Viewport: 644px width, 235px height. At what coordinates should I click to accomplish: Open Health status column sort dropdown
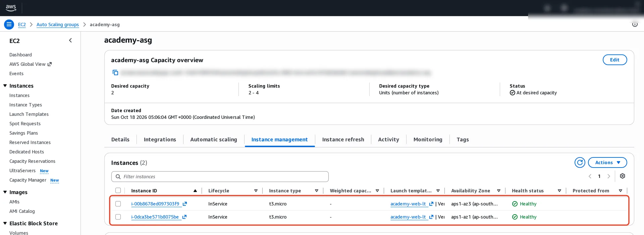[559, 191]
